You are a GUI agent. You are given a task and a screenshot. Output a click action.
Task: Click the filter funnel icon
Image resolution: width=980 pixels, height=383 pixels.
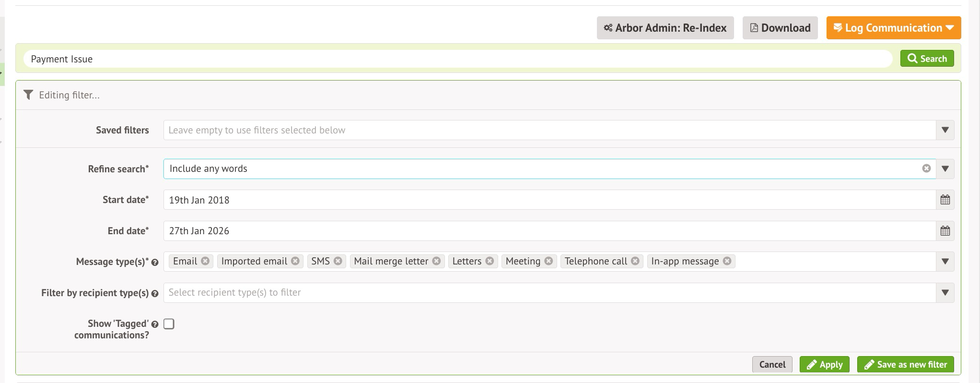(x=28, y=95)
